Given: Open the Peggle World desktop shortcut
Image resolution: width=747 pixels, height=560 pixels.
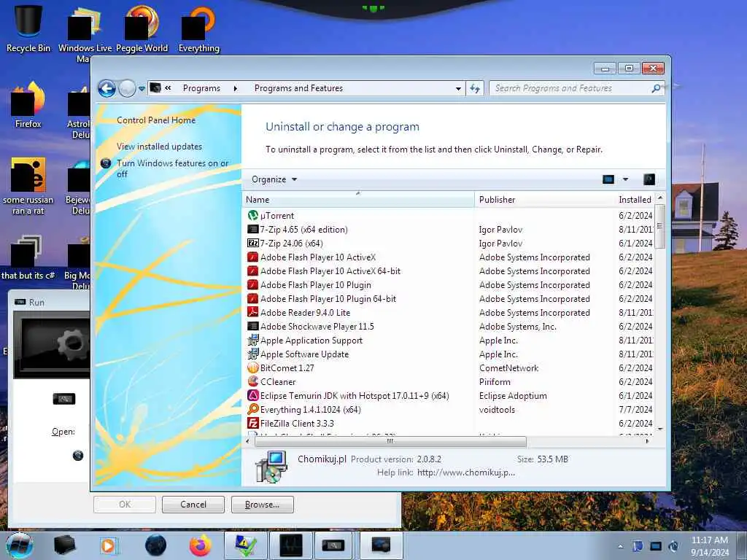Looking at the screenshot, I should pyautogui.click(x=142, y=27).
